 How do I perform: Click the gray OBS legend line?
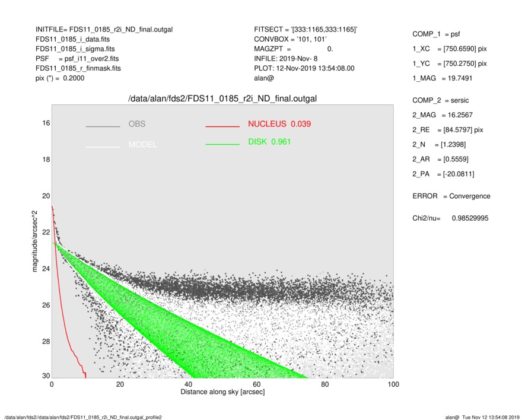(x=103, y=126)
